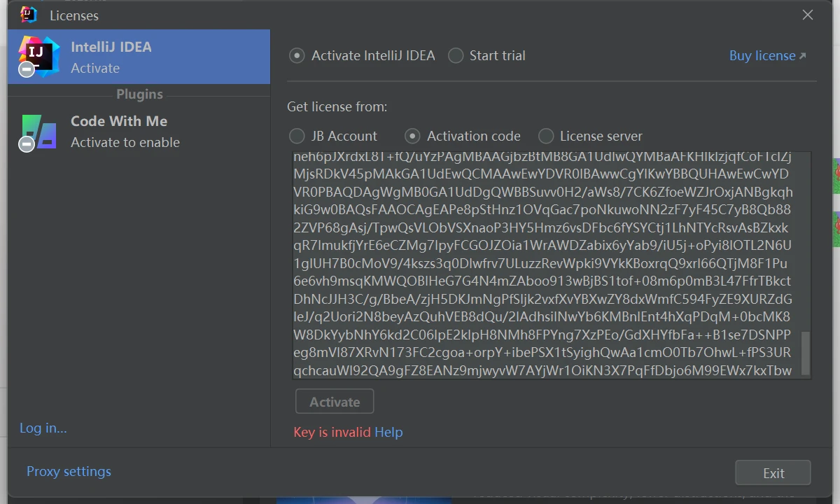
Task: Choose License server option
Action: 590,136
